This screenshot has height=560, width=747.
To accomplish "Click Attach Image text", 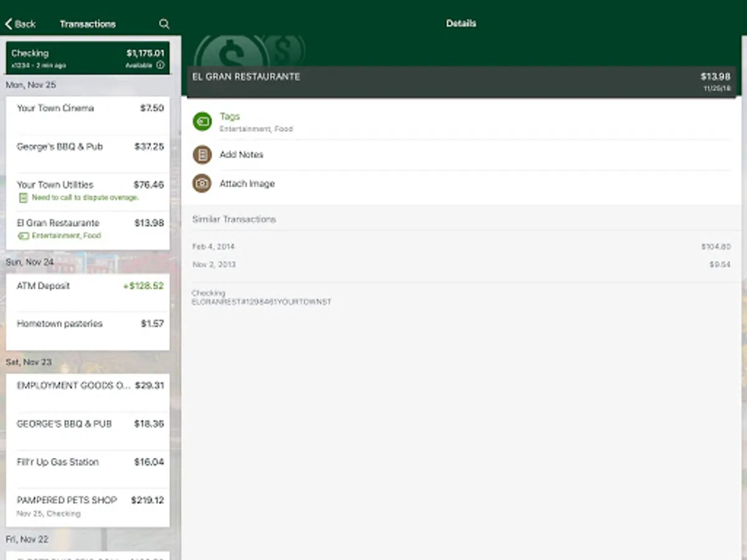I will click(x=247, y=184).
